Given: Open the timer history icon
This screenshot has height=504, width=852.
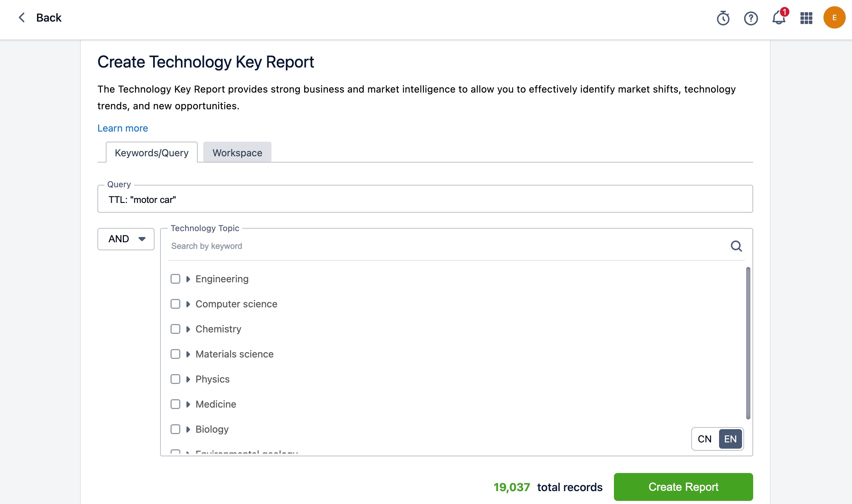Looking at the screenshot, I should [x=723, y=18].
